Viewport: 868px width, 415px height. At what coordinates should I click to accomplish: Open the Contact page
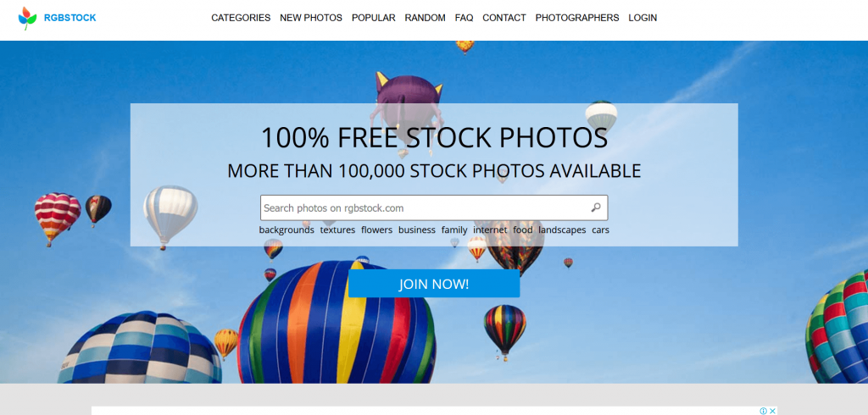504,18
